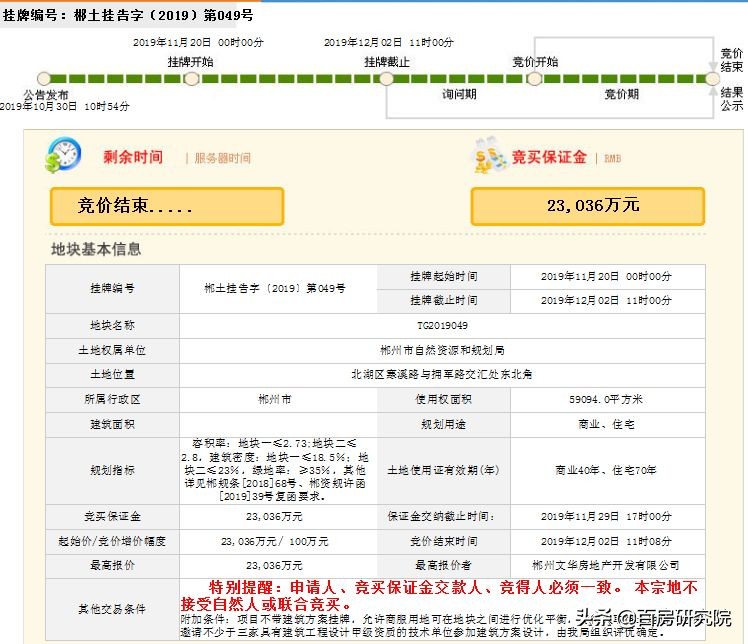Click the value 商业40年、住宅70年
Image resolution: width=748 pixels, height=644 pixels.
[606, 470]
